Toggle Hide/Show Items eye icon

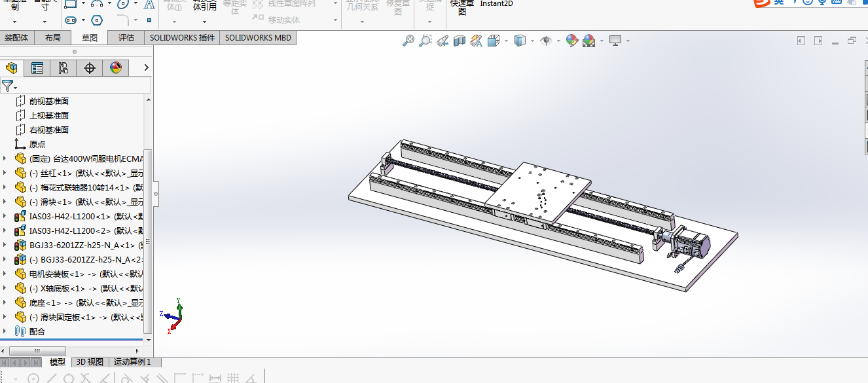click(546, 41)
